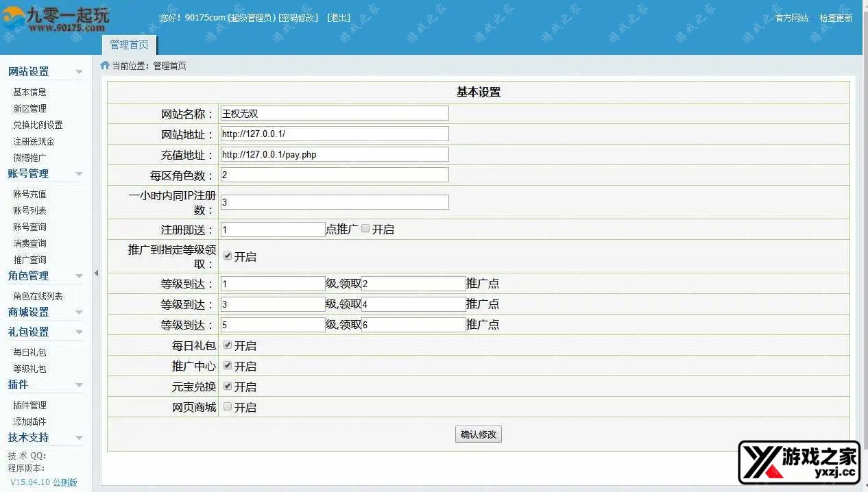
Task: Collapse the 网站设置 section arrow
Action: click(79, 72)
